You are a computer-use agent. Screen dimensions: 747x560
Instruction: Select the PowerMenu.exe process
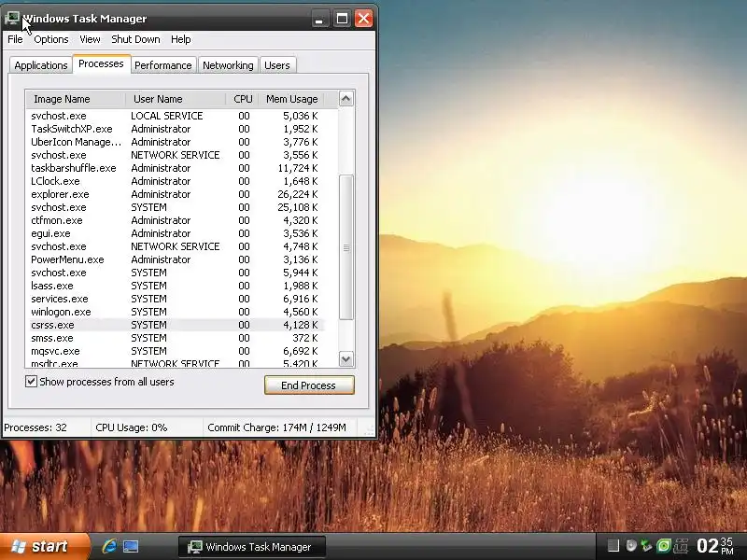(x=176, y=259)
